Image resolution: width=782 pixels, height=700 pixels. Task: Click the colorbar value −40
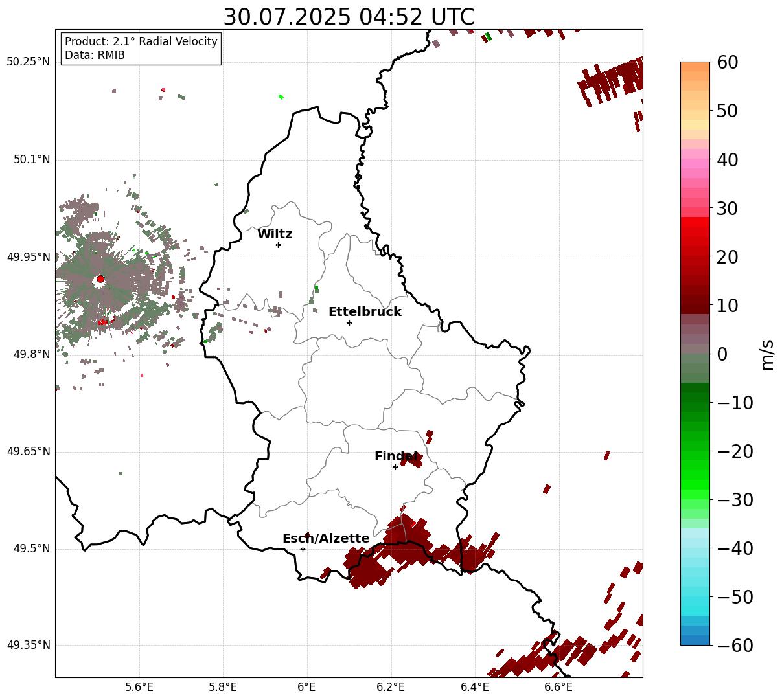[735, 548]
